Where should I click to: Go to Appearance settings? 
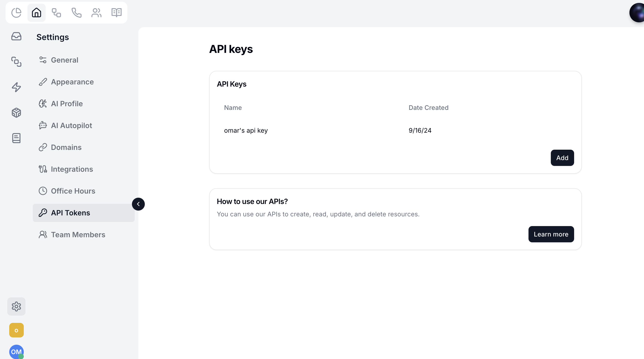tap(72, 82)
